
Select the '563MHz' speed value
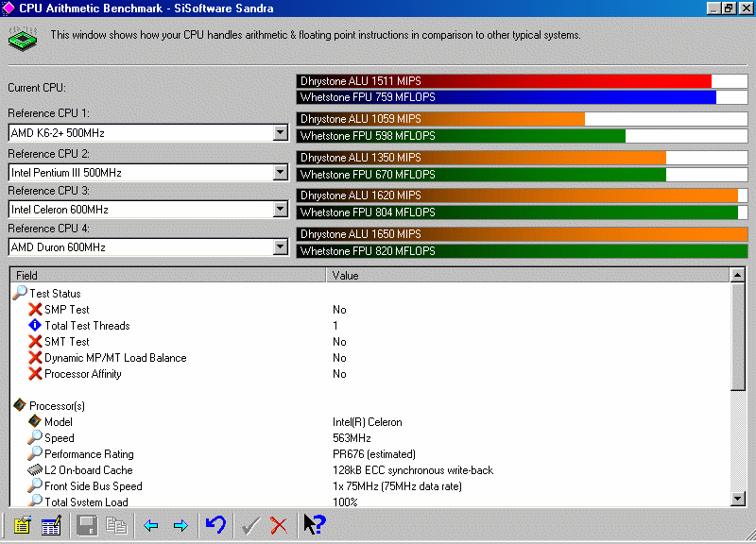pyautogui.click(x=352, y=438)
